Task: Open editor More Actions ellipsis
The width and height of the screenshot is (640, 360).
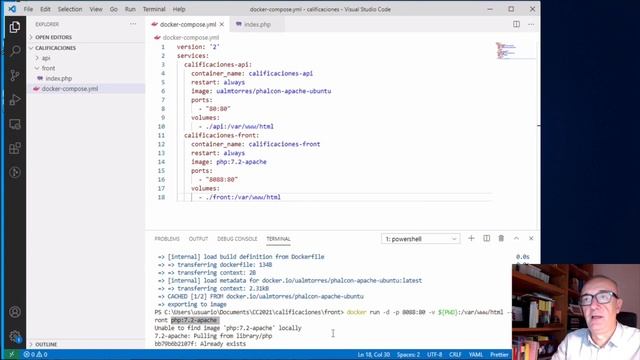Action: coord(531,24)
